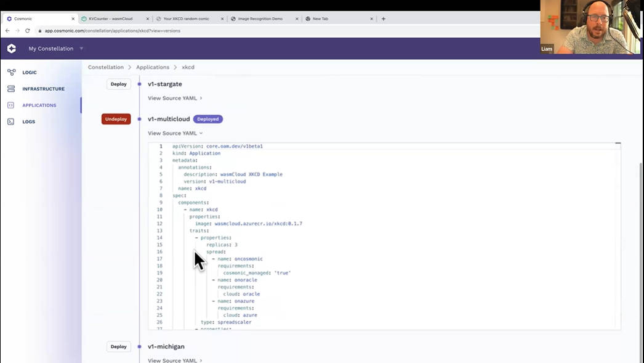Click the v1-stargate version title
This screenshot has height=363, width=644.
[165, 84]
